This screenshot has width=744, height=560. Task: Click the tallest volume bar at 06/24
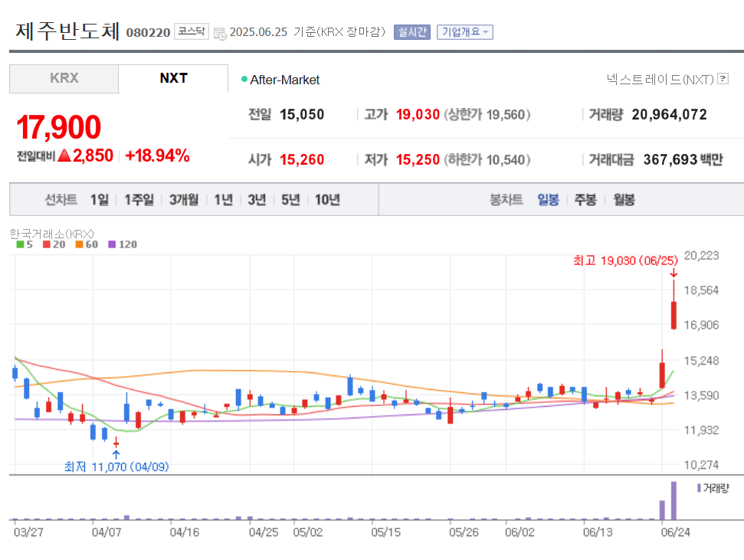coord(674,501)
